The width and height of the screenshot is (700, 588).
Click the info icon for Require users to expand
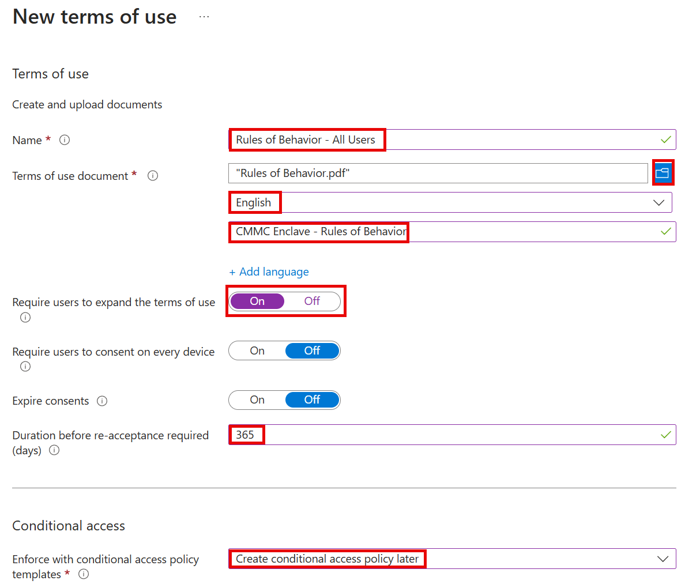point(25,317)
